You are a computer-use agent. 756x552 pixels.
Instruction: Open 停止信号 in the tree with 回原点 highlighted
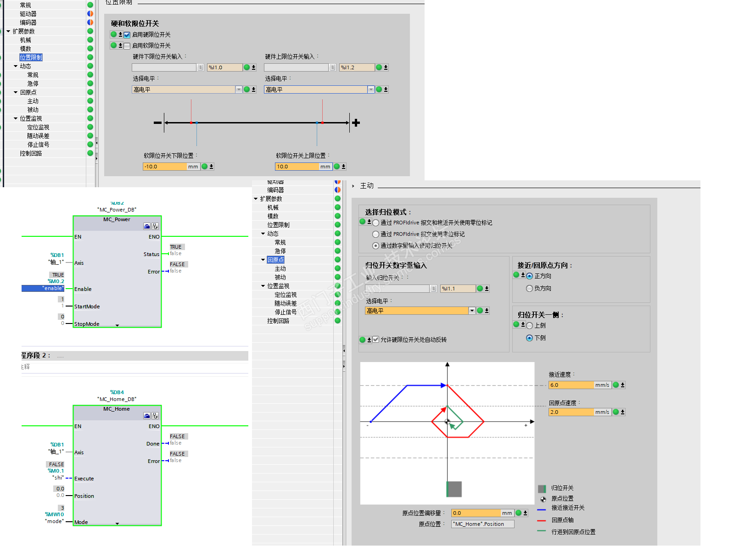tap(286, 312)
